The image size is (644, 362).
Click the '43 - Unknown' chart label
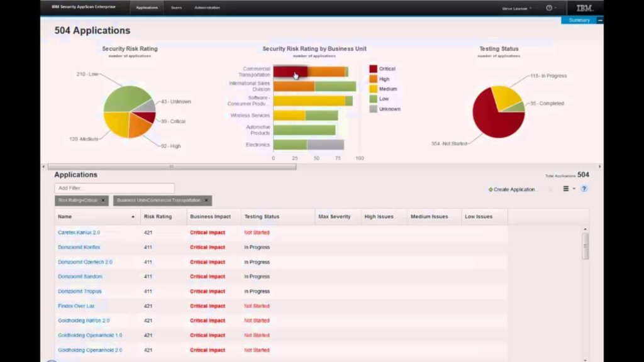point(176,102)
